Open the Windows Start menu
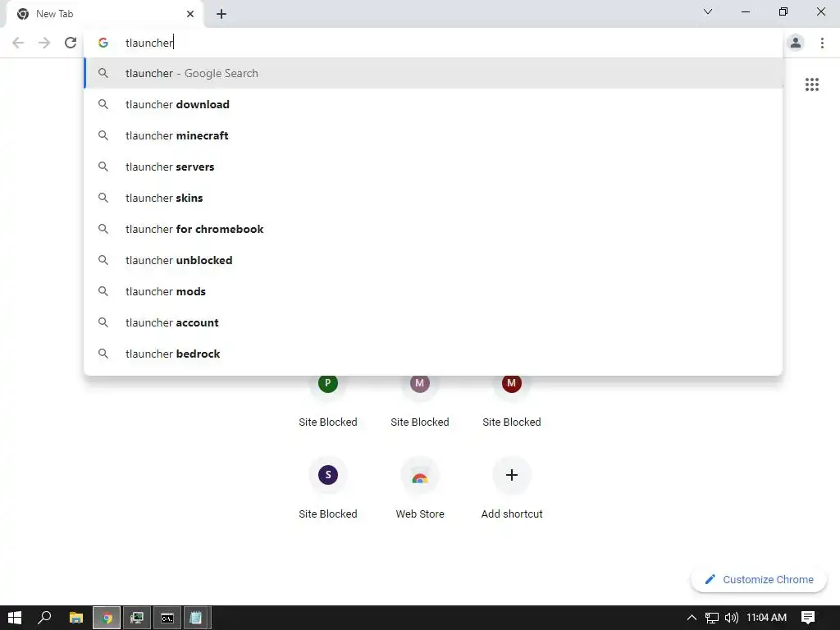 15,618
